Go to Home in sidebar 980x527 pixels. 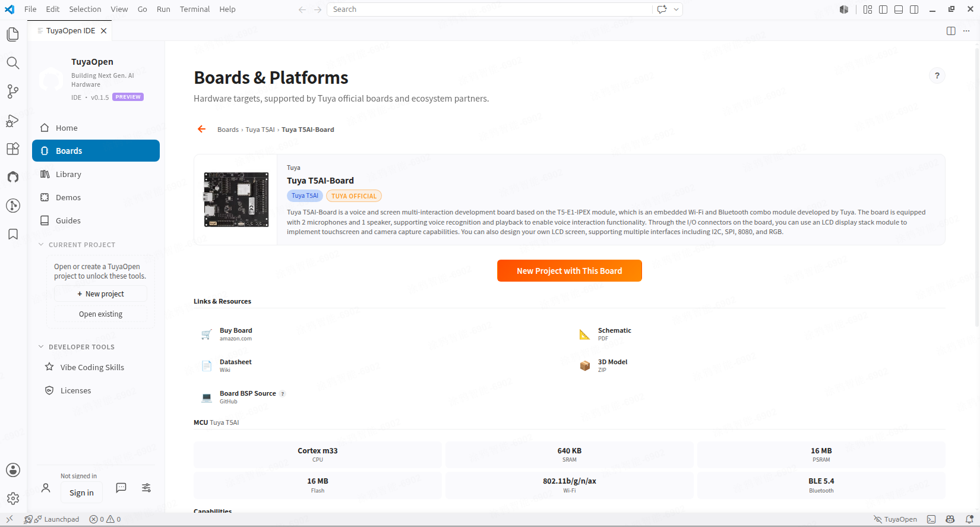point(96,128)
